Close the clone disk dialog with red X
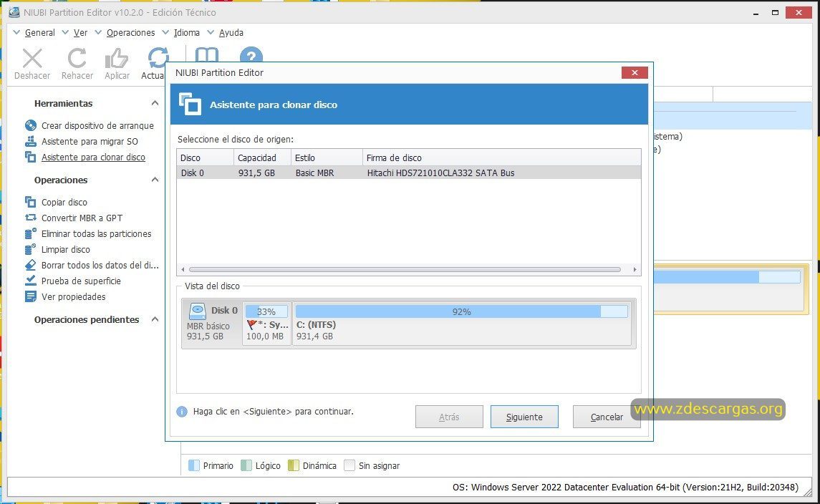The image size is (820, 504). pyautogui.click(x=635, y=73)
